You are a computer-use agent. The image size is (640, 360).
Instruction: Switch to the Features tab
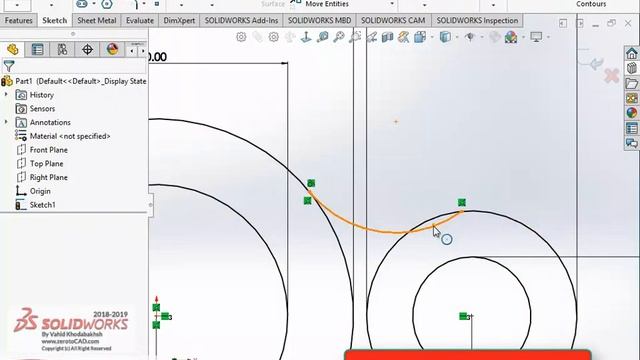point(18,20)
